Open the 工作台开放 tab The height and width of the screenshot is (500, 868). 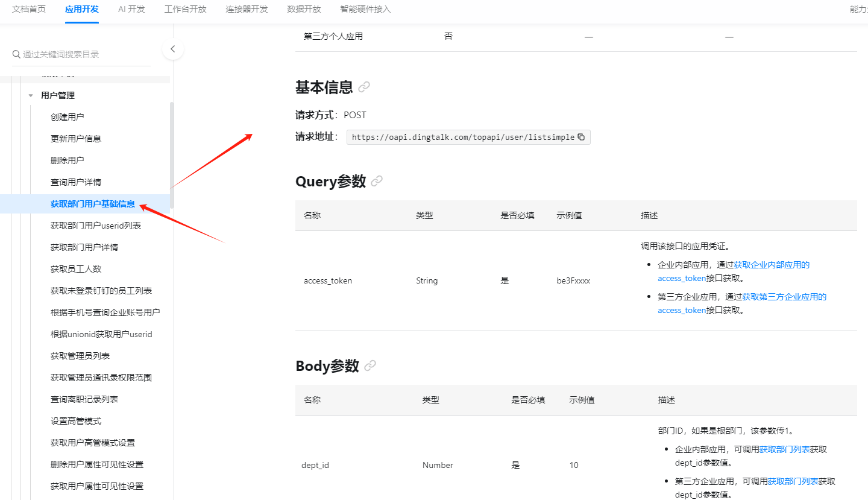185,9
